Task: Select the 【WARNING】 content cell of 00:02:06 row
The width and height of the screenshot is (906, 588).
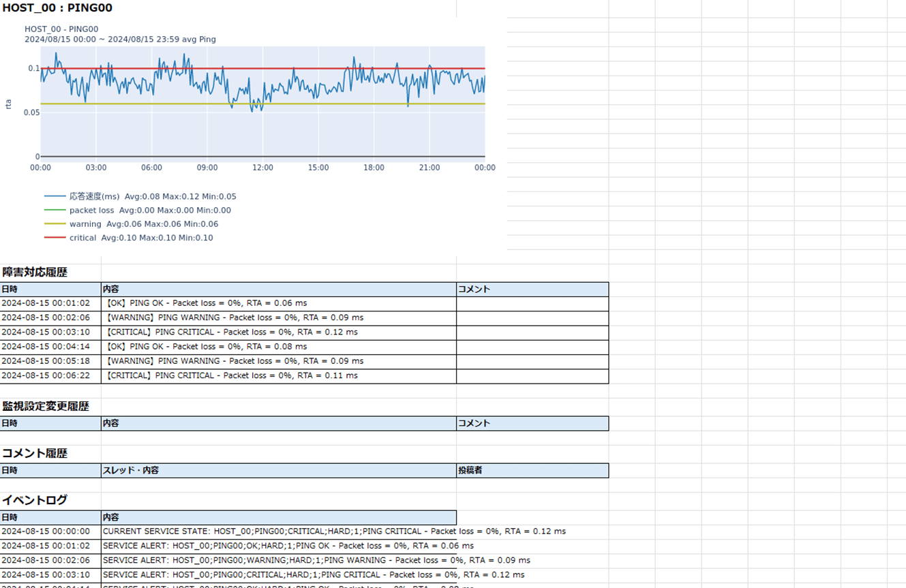Action: pos(279,318)
